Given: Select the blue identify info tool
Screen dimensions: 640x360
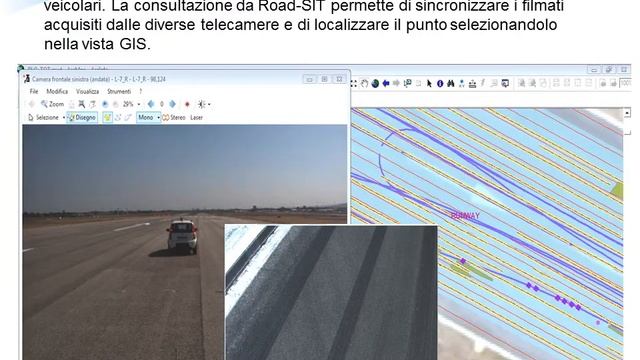Looking at the screenshot, I should tap(440, 84).
